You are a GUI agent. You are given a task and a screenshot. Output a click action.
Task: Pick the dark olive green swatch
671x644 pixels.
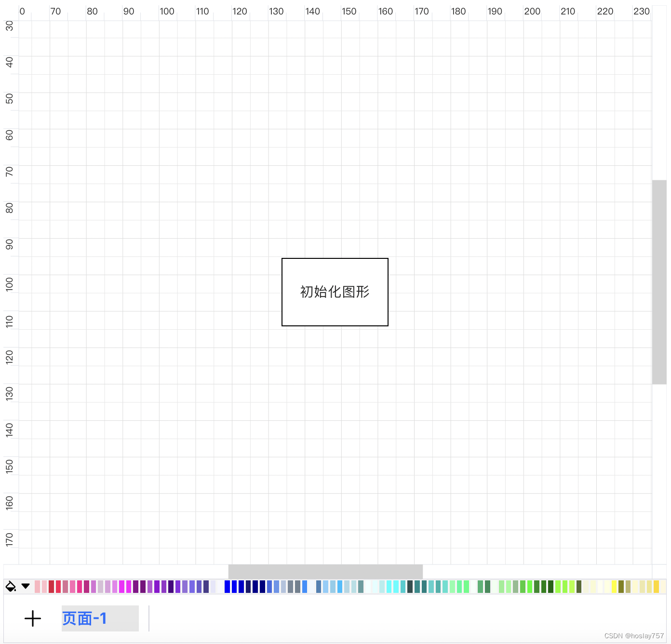coord(579,587)
